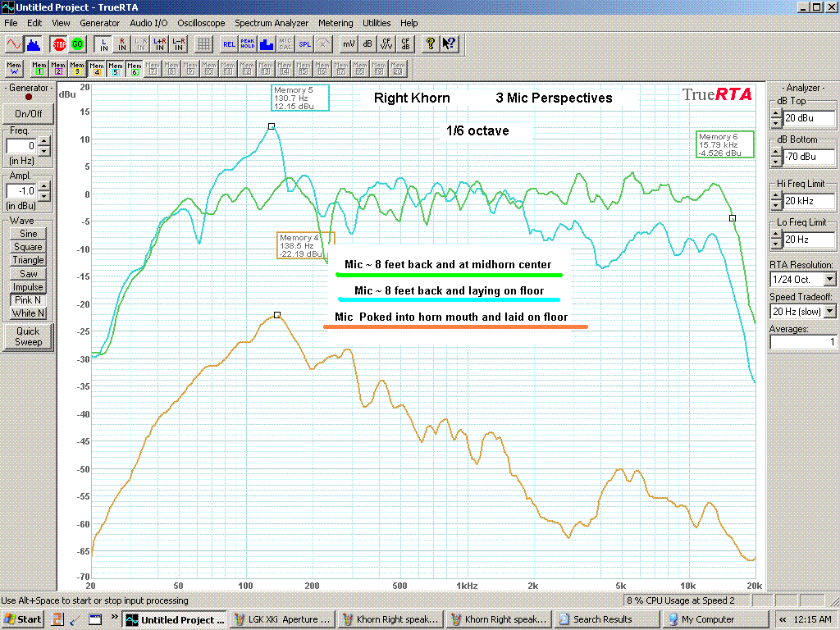Open the Metering menu
840x630 pixels.
[336, 23]
